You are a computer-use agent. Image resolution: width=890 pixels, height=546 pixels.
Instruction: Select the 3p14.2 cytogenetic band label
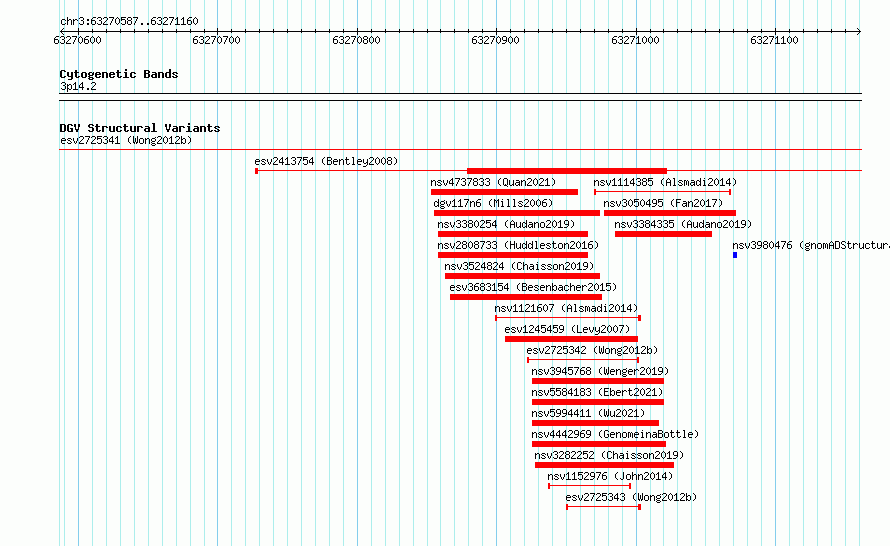coord(78,86)
